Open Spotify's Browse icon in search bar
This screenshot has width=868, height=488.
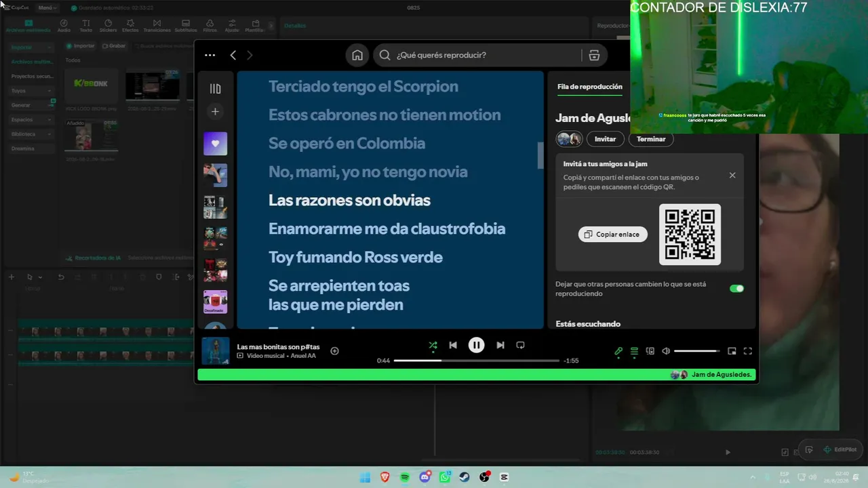pos(594,56)
